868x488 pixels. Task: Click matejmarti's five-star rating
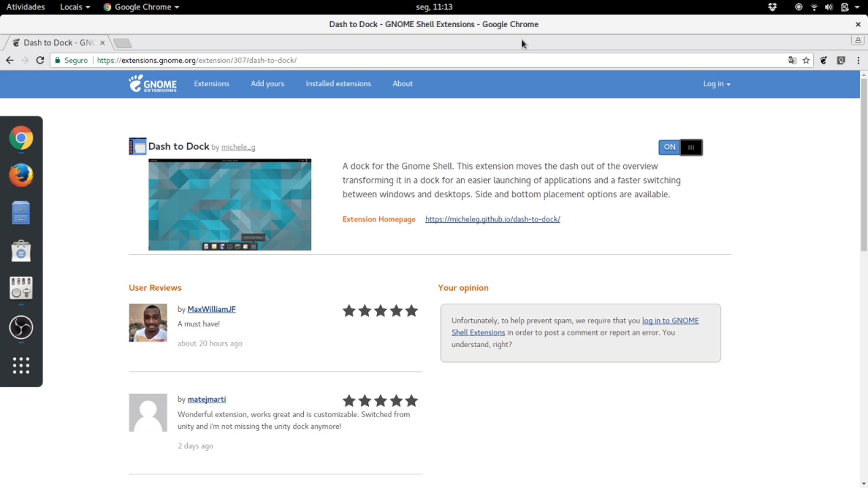380,401
